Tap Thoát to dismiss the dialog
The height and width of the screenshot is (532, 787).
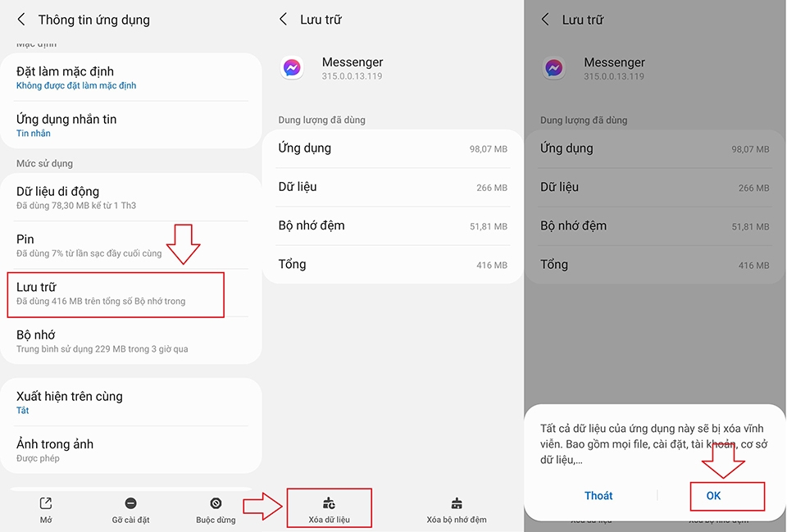pos(598,495)
